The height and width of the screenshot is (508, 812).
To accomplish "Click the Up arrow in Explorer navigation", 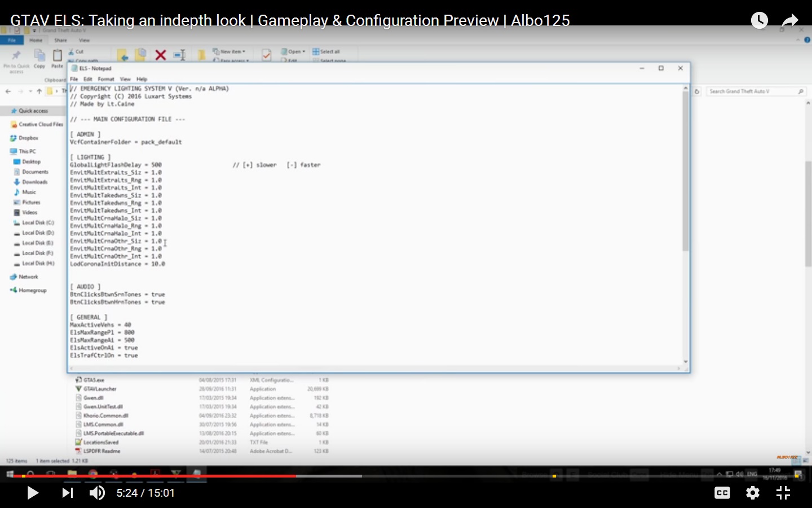I will pyautogui.click(x=39, y=91).
